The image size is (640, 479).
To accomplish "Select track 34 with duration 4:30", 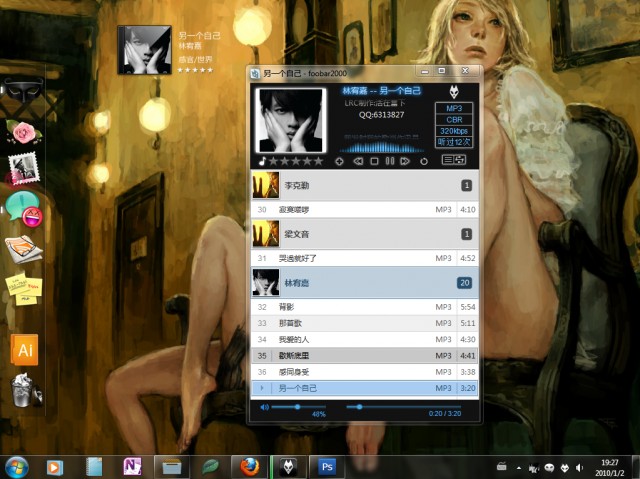I will click(x=364, y=339).
